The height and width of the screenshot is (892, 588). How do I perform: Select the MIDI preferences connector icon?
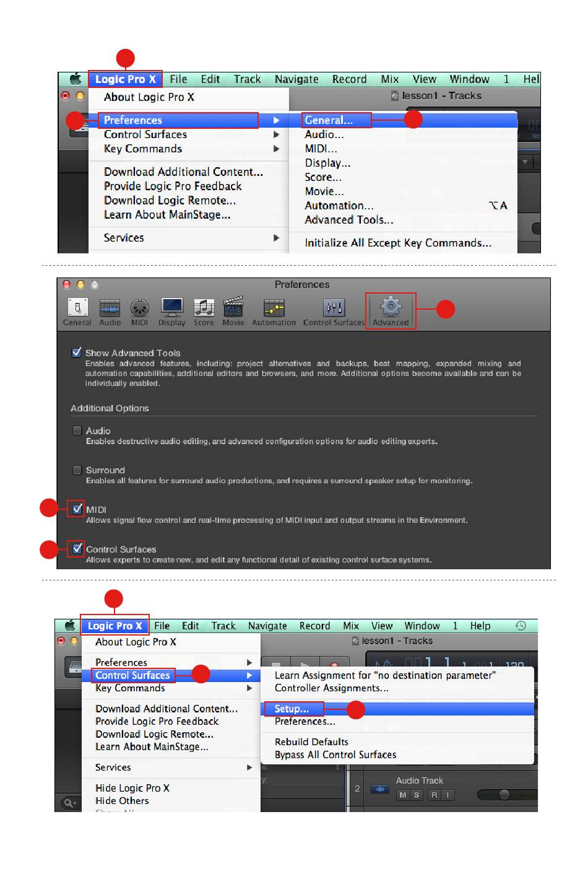pyautogui.click(x=139, y=308)
